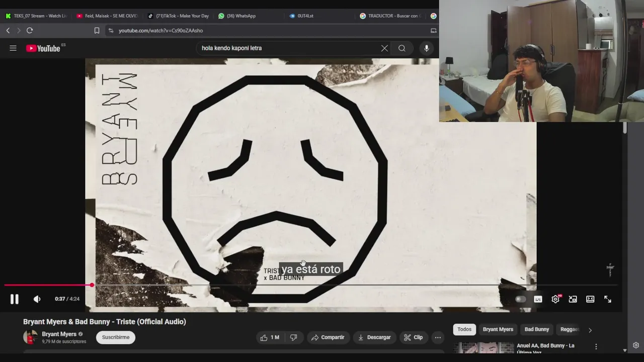Click Compartir share button
Screen dimensions: 644x362
coord(328,337)
